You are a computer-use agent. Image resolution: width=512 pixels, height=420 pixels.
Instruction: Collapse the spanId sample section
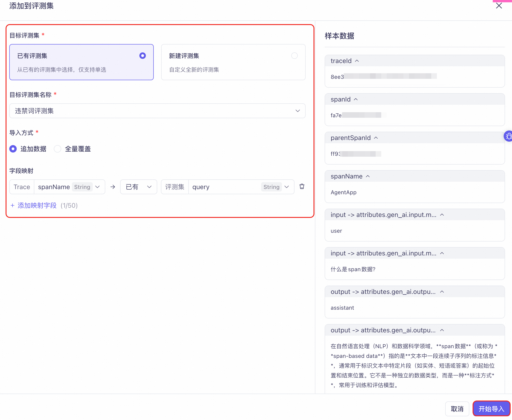(356, 99)
